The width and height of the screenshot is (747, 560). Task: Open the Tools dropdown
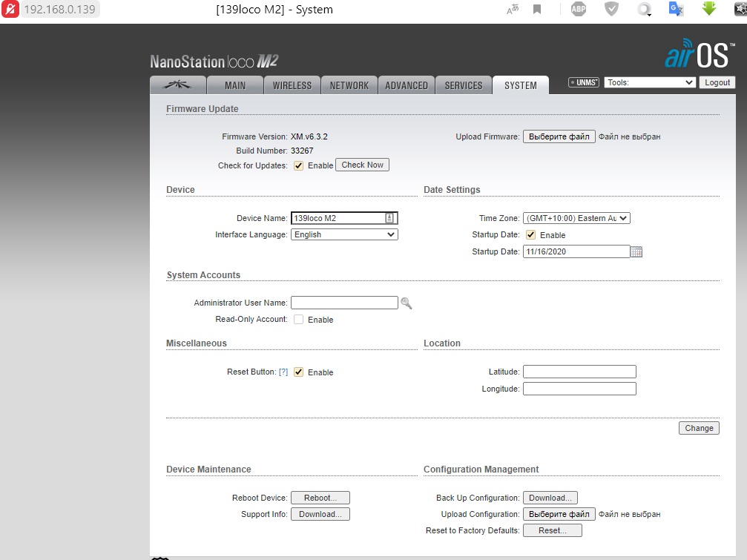(650, 82)
